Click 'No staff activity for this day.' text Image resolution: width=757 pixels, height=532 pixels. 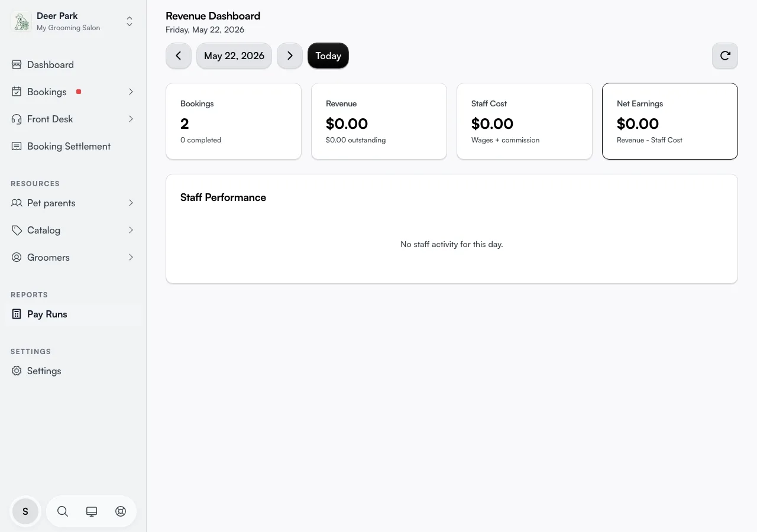click(x=452, y=244)
